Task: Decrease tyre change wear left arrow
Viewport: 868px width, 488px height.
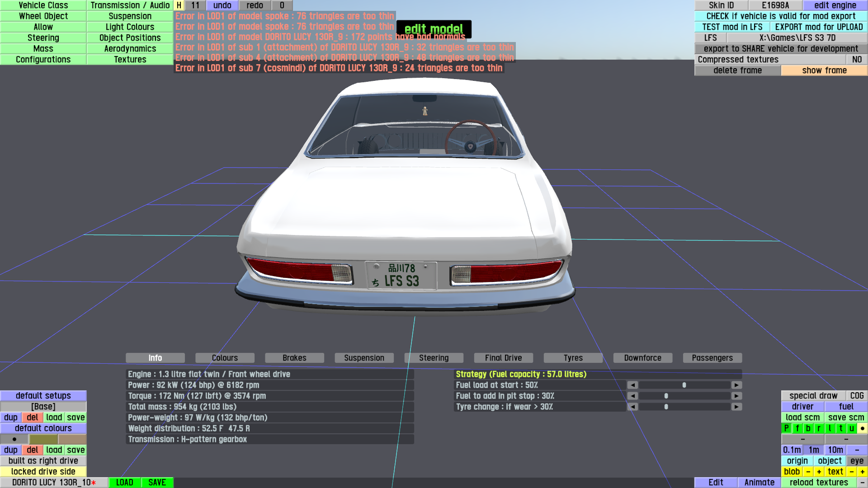Action: [632, 407]
